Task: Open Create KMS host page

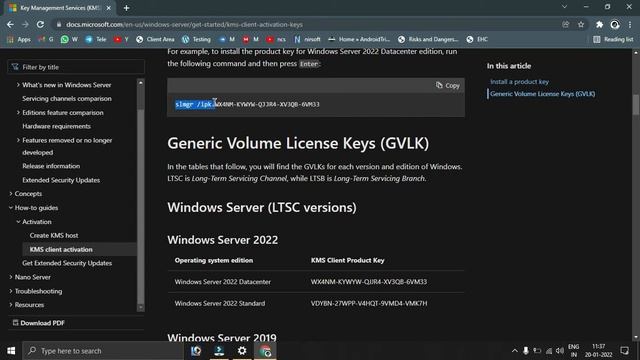Action: click(54, 236)
